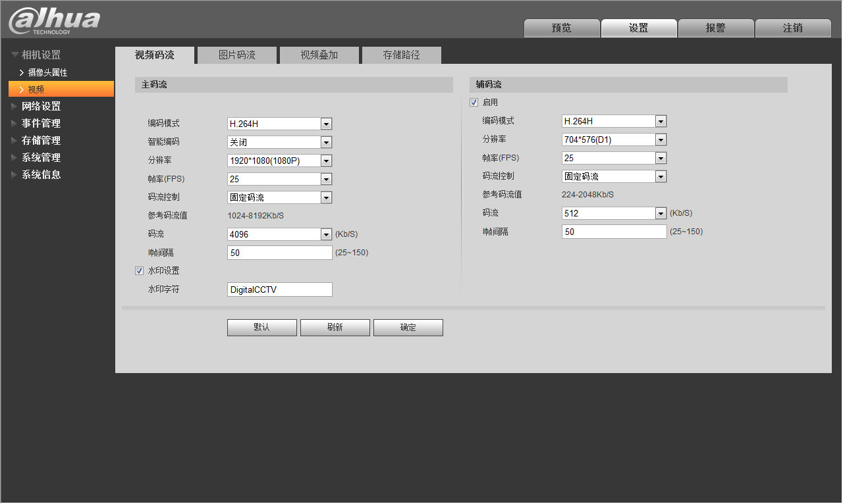
Task: Open sub stream 704*576(D1) resolution dropdown
Action: 614,139
